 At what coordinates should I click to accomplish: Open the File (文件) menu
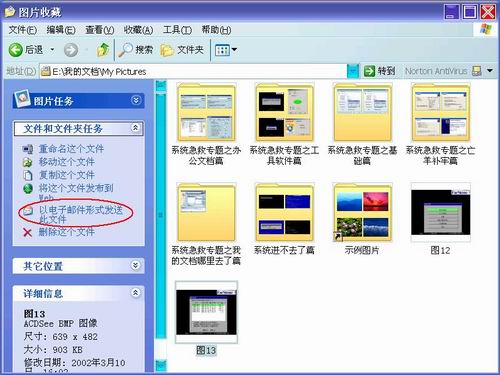point(22,30)
